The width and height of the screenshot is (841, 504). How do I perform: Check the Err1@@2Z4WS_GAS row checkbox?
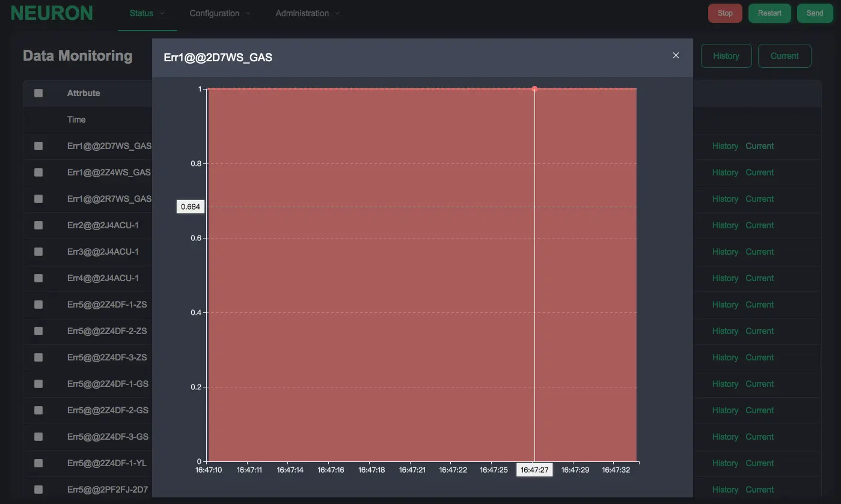(x=38, y=172)
